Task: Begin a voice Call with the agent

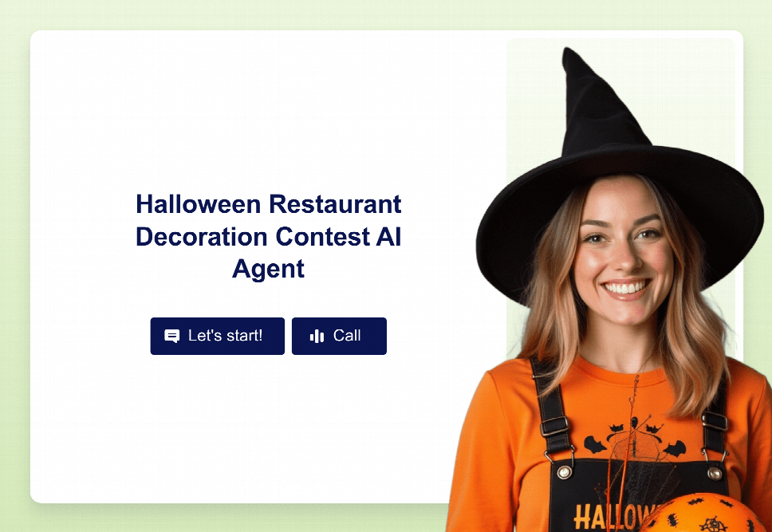Action: [x=339, y=336]
